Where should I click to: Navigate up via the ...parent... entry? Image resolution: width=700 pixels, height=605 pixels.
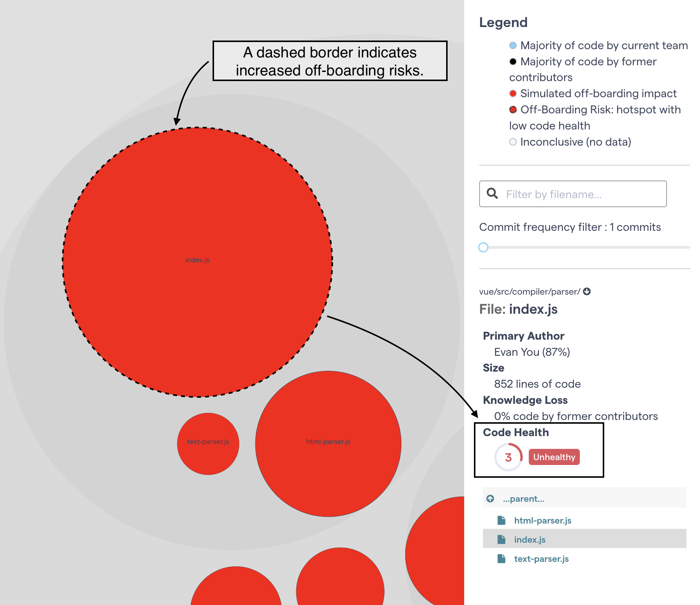click(523, 499)
